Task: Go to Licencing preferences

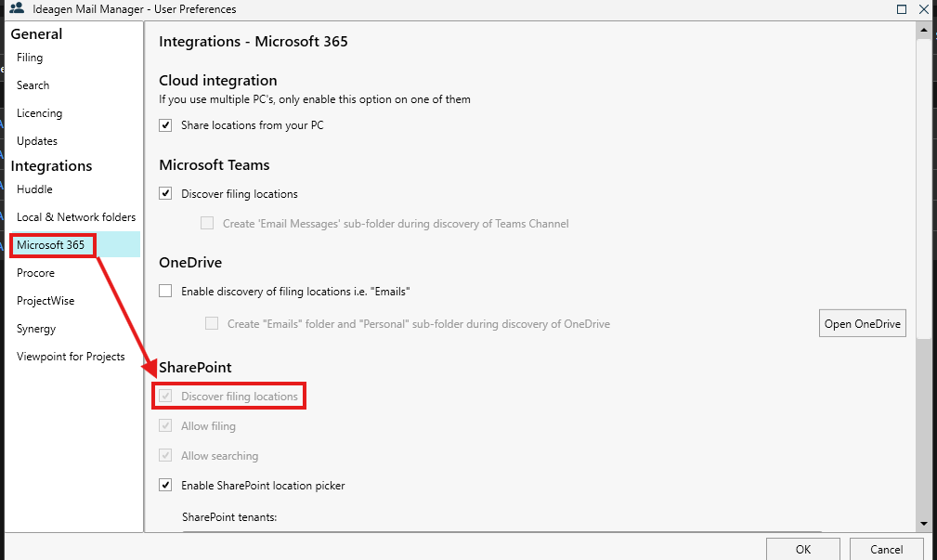Action: point(39,113)
